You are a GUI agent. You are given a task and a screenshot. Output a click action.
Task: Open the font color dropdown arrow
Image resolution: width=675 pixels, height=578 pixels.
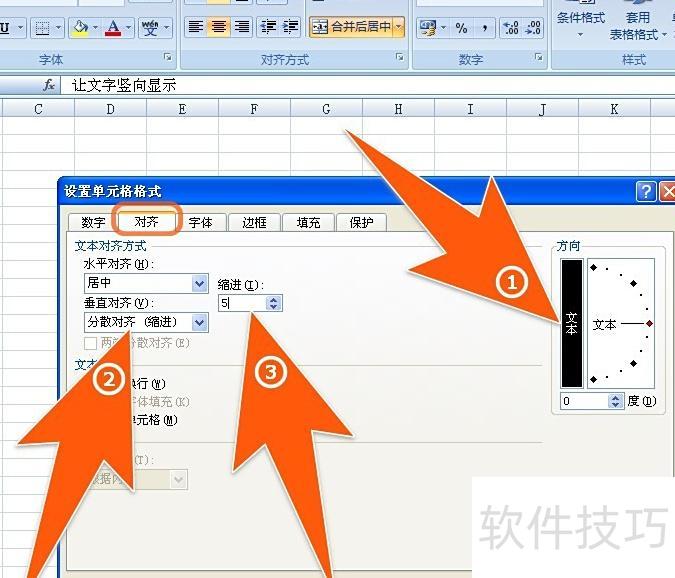129,28
